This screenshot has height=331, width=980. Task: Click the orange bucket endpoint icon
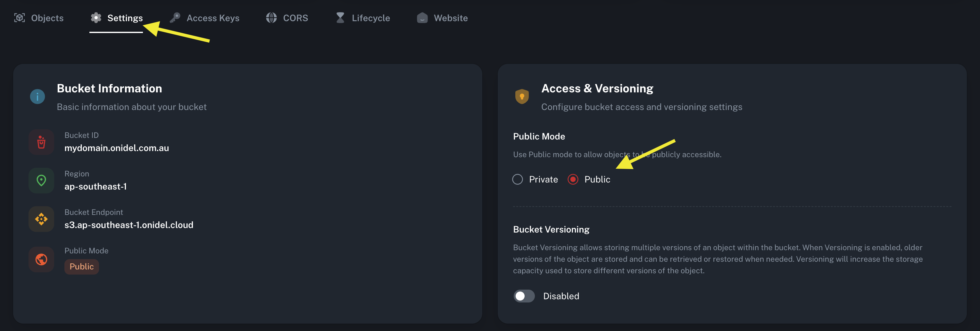click(x=41, y=219)
